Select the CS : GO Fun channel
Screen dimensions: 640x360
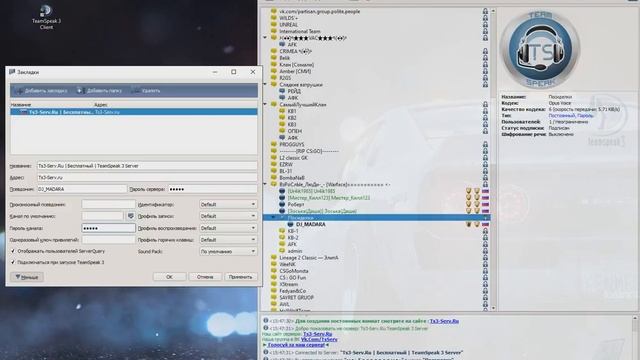(293, 278)
